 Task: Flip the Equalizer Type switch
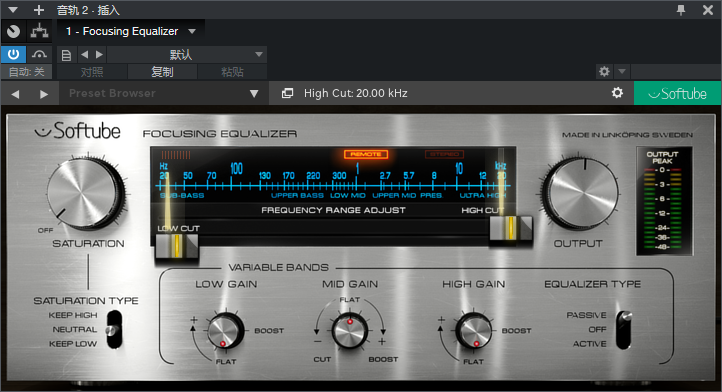tap(624, 330)
